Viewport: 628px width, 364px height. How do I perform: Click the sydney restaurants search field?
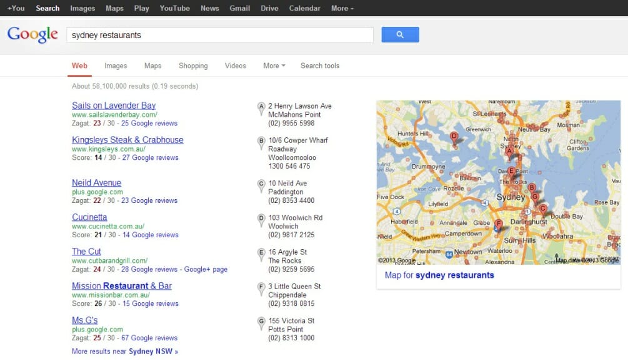click(220, 35)
